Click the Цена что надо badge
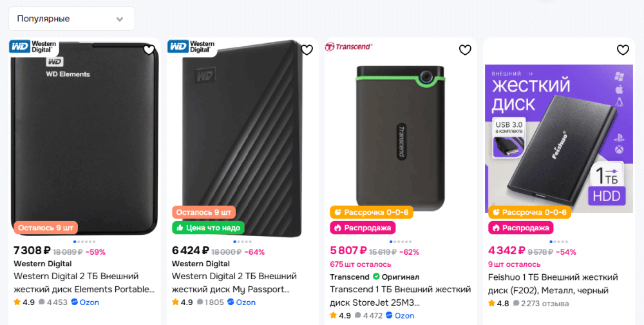This screenshot has height=325, width=644. point(208,228)
